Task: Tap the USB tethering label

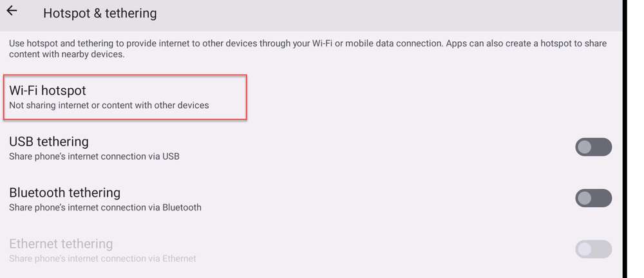Action: pos(49,142)
